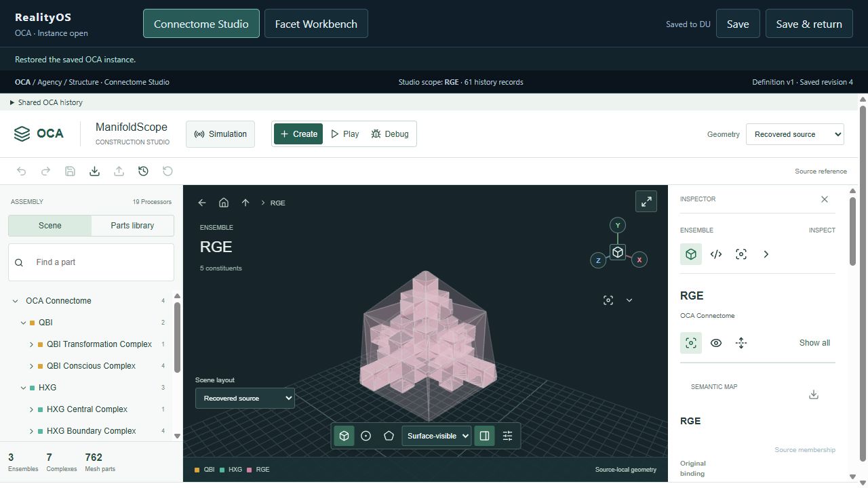
Task: Click the Y axis on the orientation gizmo
Action: click(617, 225)
